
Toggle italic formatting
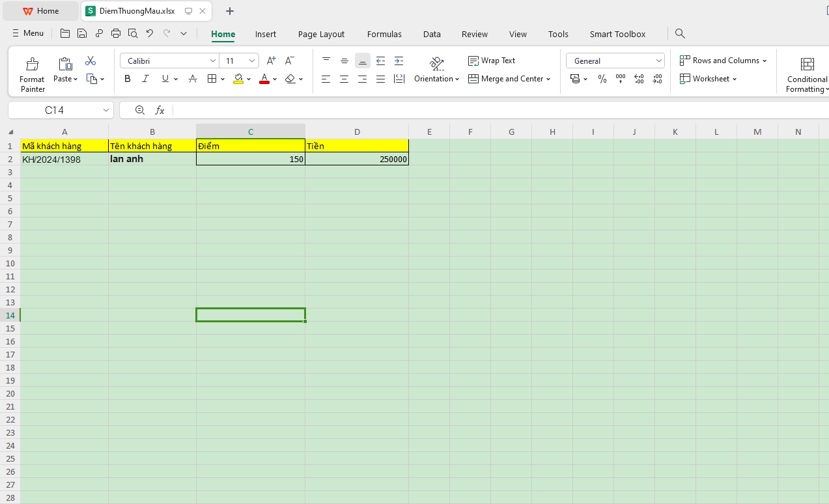click(146, 79)
